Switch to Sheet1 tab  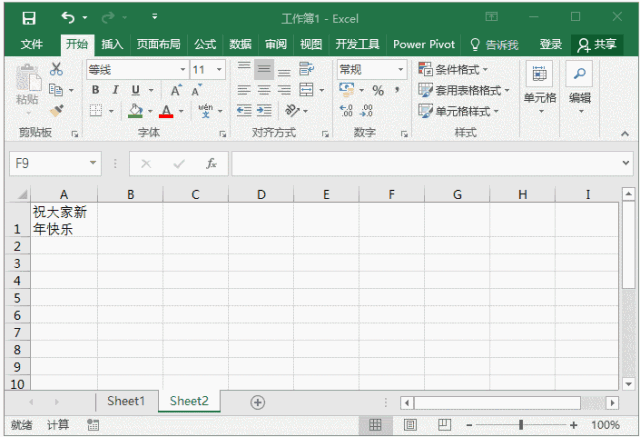pyautogui.click(x=126, y=401)
